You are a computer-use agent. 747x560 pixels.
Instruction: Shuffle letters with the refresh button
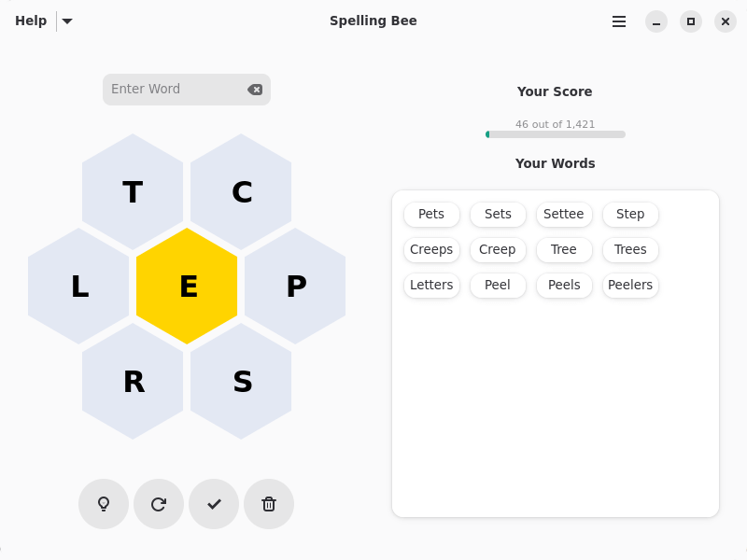click(x=159, y=504)
